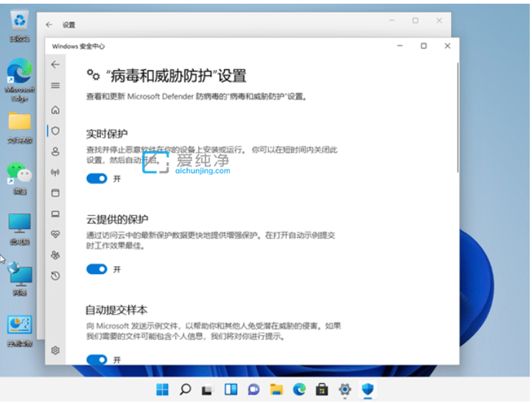Close the 设置 window behind
The width and height of the screenshot is (532, 403).
click(x=439, y=21)
